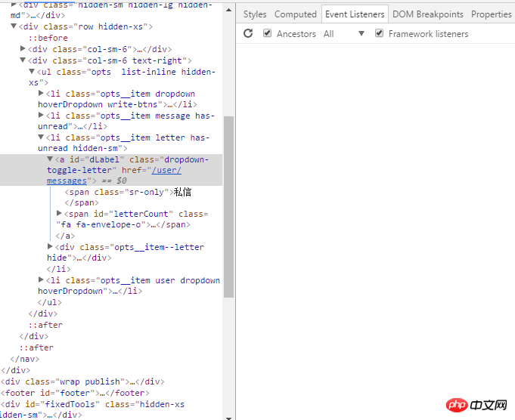This screenshot has height=420, width=515.
Task: Refresh the event listeners list
Action: tap(248, 33)
